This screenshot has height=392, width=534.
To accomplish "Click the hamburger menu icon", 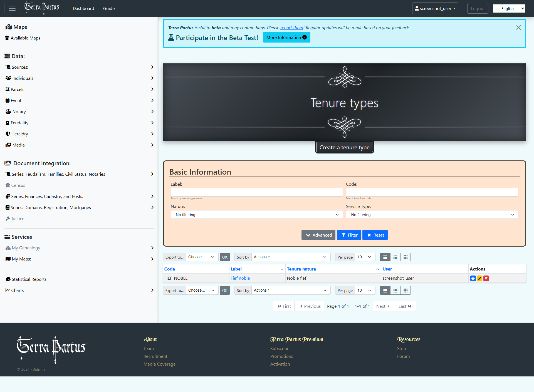I will [12, 8].
